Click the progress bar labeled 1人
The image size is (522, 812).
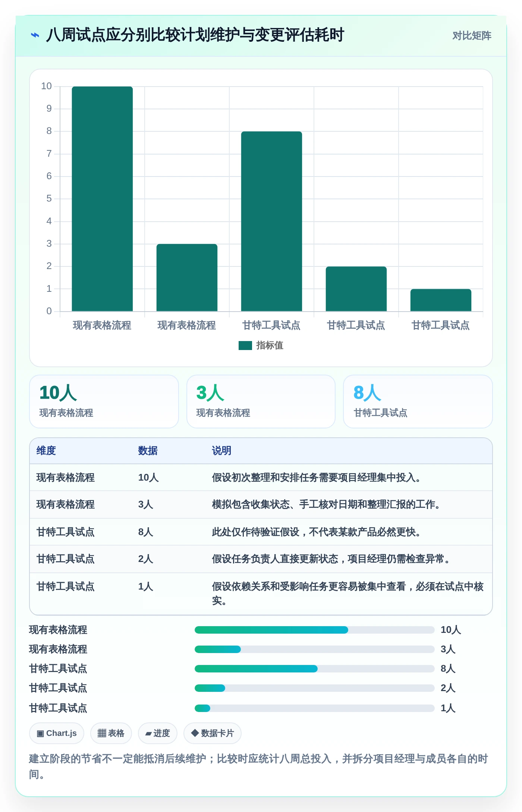coord(315,708)
